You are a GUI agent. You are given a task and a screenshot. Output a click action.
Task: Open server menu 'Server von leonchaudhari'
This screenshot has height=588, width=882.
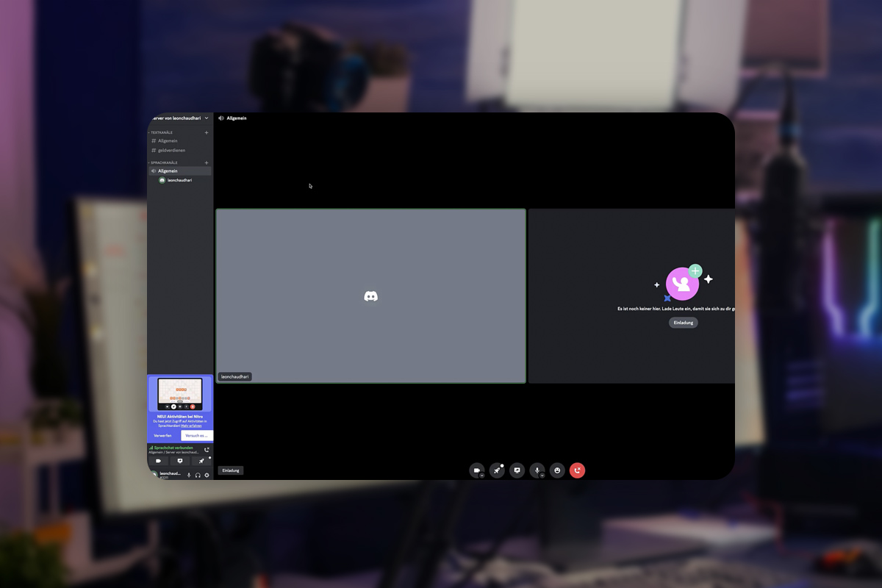(x=180, y=118)
